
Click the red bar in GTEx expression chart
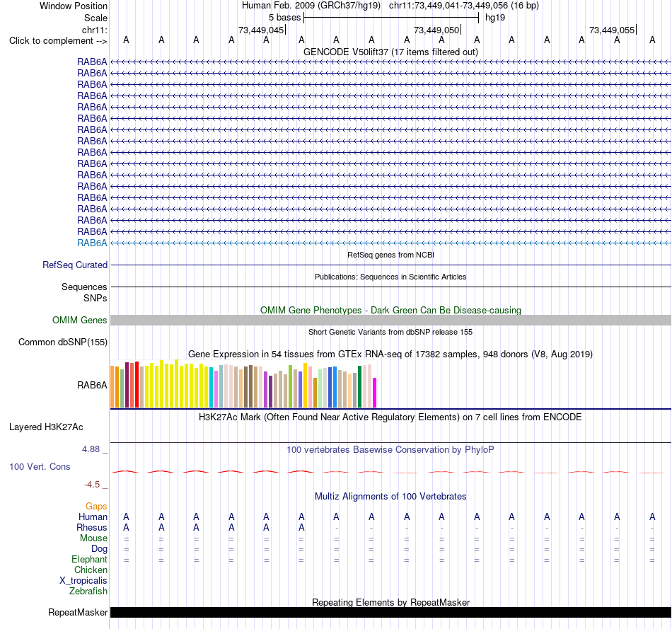(137, 384)
